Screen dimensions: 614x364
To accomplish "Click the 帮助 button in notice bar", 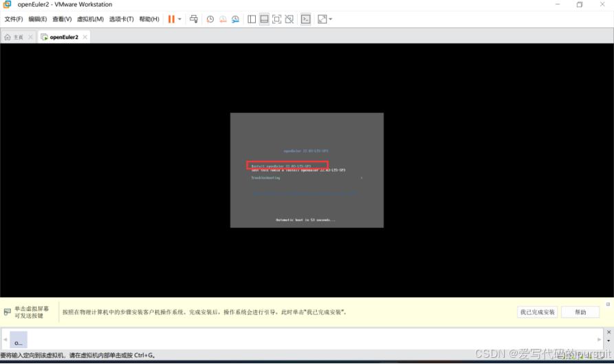I will (580, 312).
